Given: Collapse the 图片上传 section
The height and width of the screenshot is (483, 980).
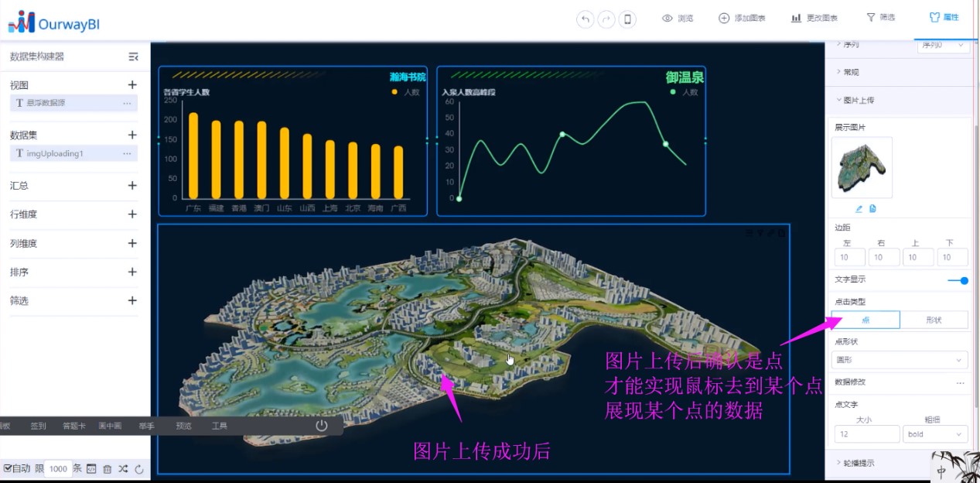Looking at the screenshot, I should point(855,101).
